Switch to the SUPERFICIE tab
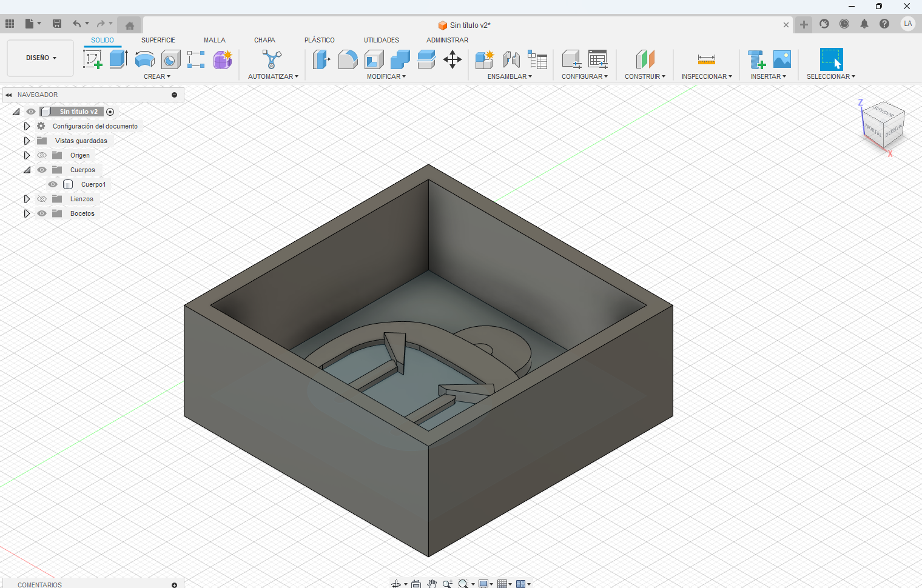This screenshot has height=588, width=922. pos(158,40)
